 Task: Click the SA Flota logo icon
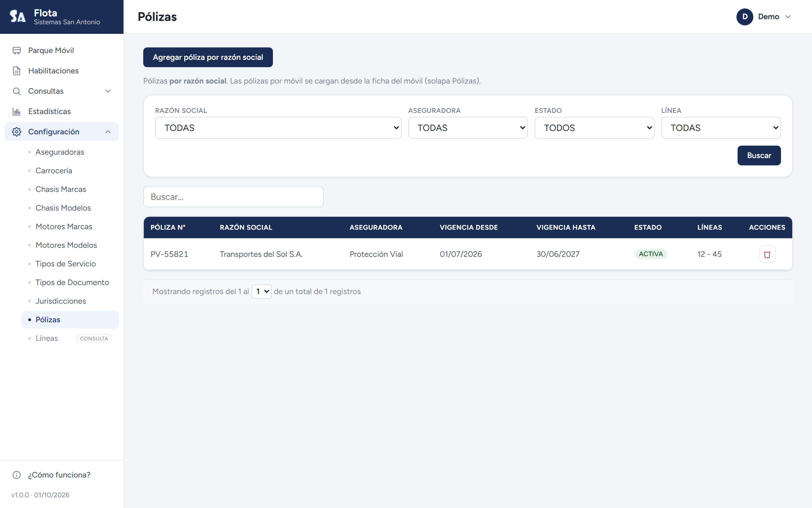17,16
